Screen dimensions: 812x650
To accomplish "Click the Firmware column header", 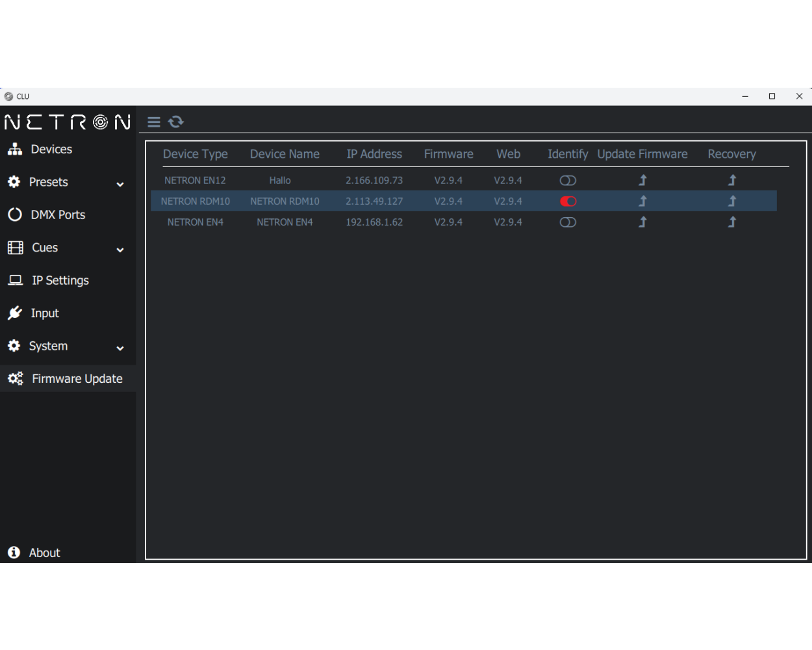I will [448, 154].
